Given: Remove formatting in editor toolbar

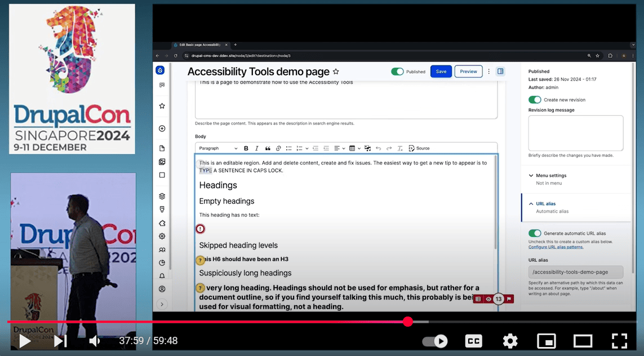Looking at the screenshot, I should (x=399, y=148).
